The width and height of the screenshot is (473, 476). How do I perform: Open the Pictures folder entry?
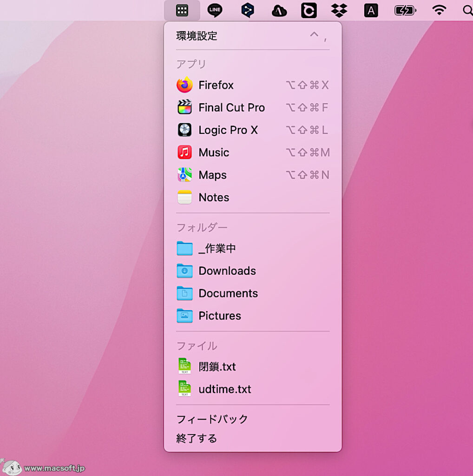(253, 316)
